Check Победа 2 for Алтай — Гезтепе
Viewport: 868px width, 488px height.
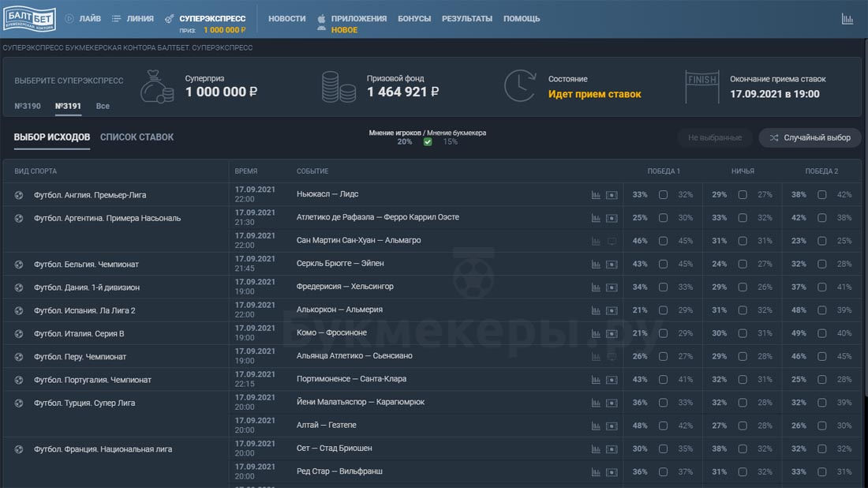pos(821,426)
